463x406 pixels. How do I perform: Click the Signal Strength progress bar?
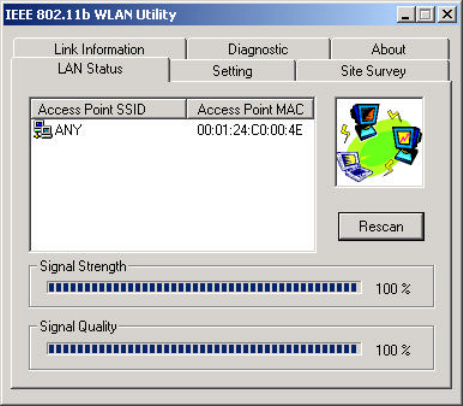click(x=204, y=288)
